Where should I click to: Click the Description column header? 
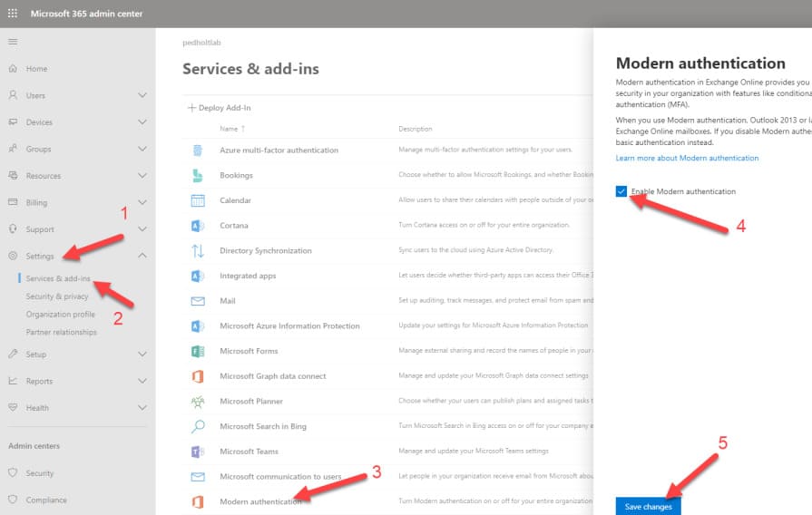(415, 129)
